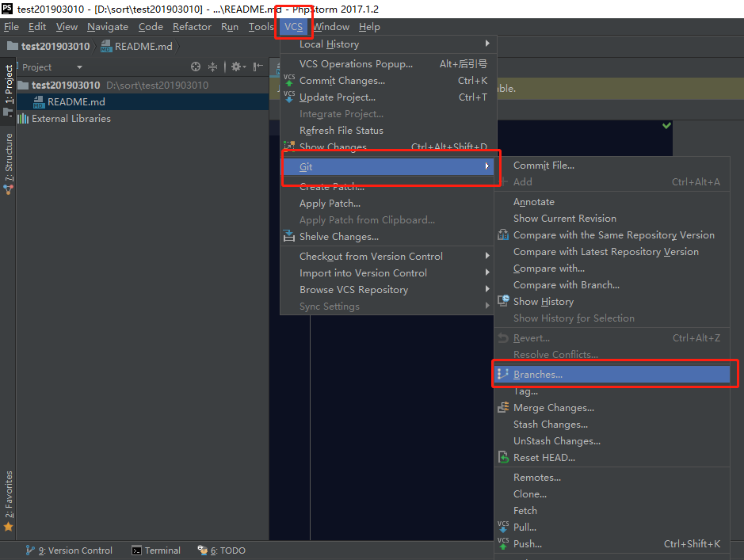
Task: Expand the Git submenu arrow
Action: point(487,166)
